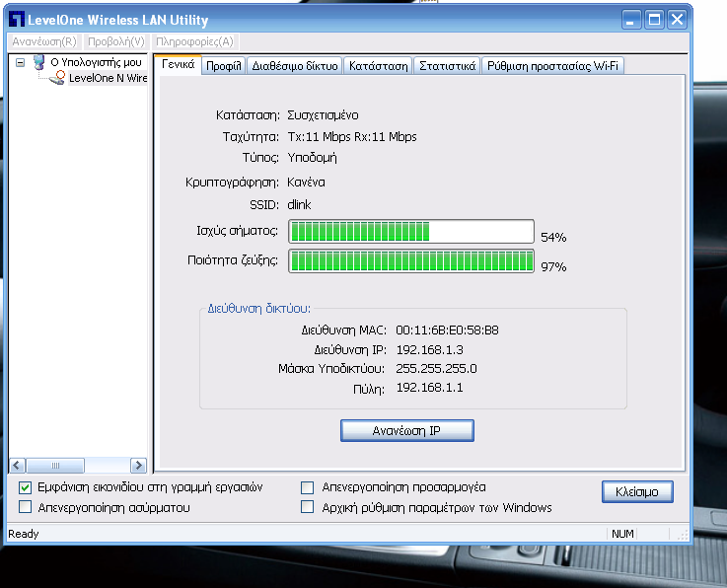Open the Ρύθμιση προστασίας Wi-Fi tab
The height and width of the screenshot is (588, 727).
552,66
